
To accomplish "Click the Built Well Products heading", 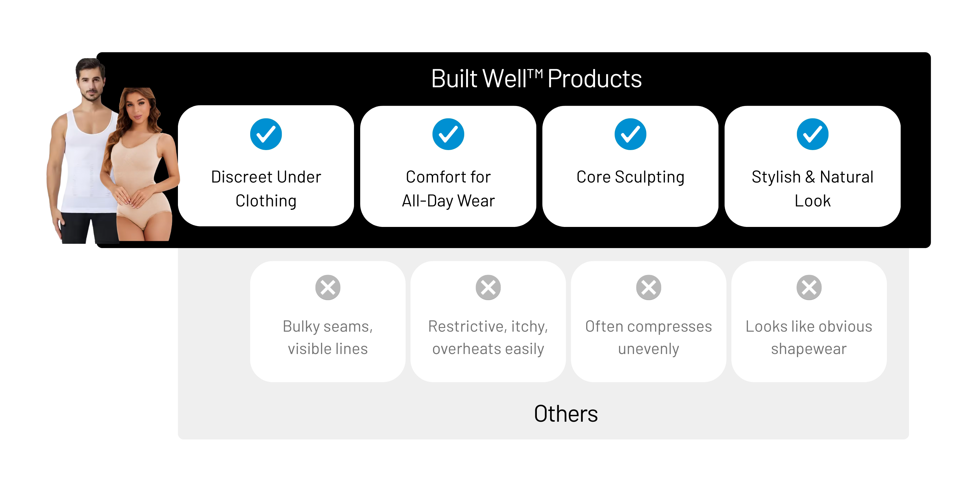I will point(537,79).
